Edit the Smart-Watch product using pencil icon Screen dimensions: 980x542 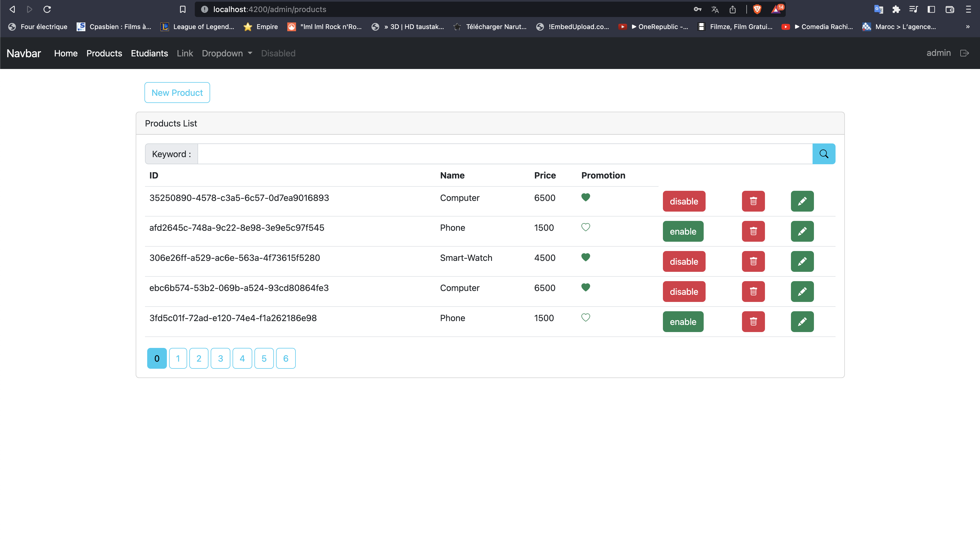tap(802, 261)
